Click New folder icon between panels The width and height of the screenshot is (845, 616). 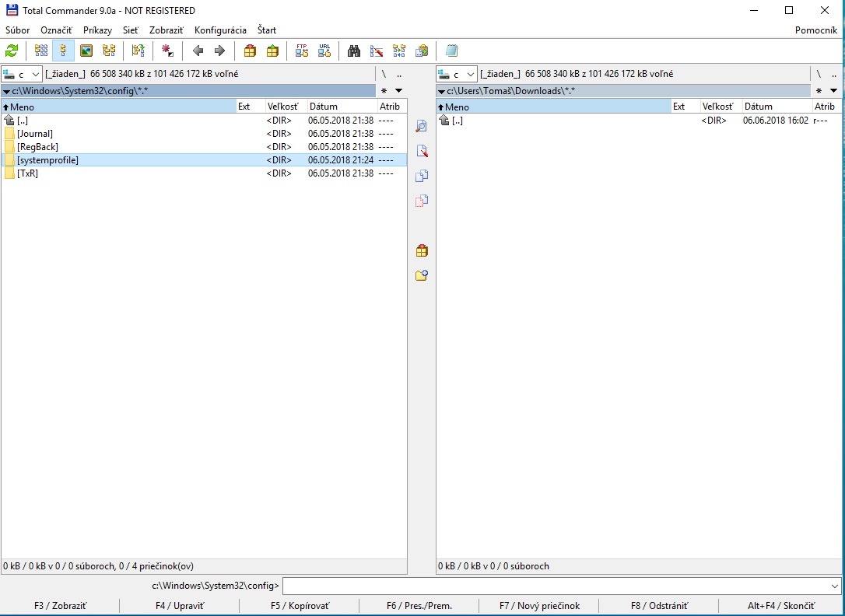pos(422,275)
